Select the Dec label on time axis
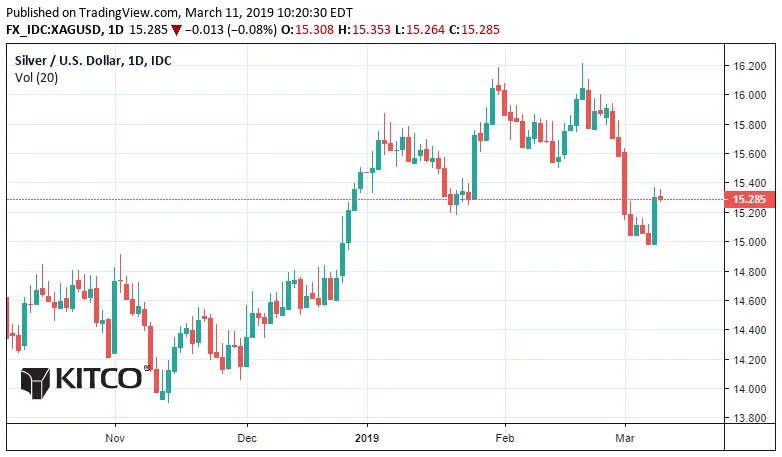782x457 pixels. click(x=247, y=438)
